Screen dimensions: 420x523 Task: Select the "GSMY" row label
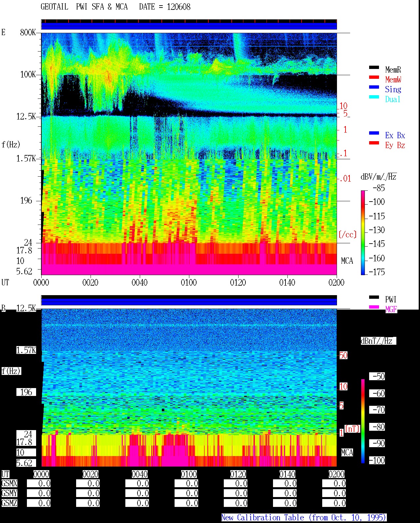[x=9, y=493]
